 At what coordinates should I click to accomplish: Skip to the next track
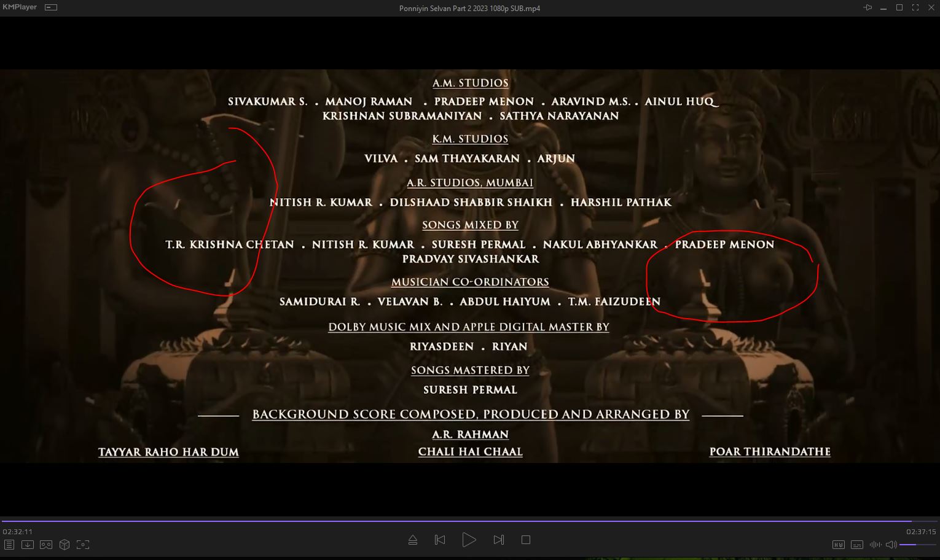click(498, 540)
